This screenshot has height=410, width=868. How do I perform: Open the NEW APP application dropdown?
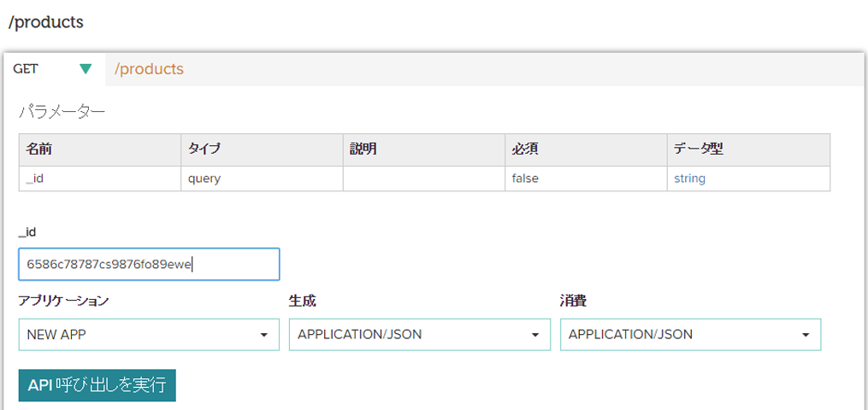[149, 335]
